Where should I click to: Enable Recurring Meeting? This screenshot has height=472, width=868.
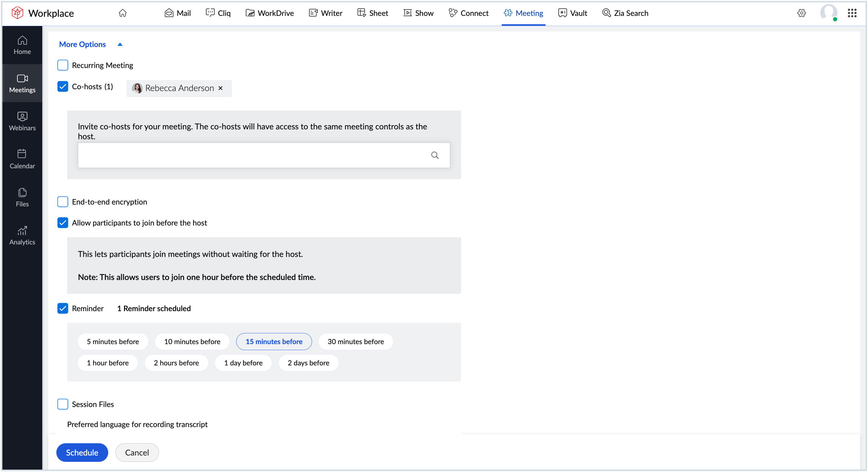pyautogui.click(x=63, y=65)
